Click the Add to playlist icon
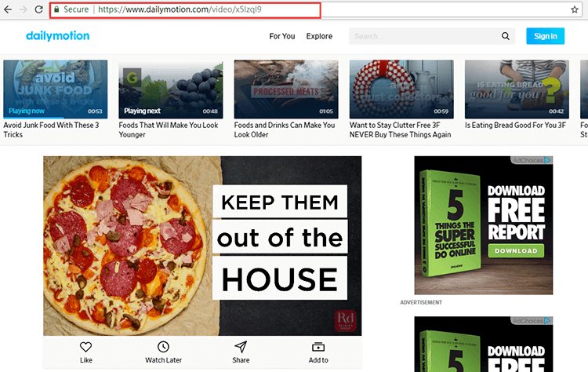The width and height of the screenshot is (588, 372). pos(318,347)
